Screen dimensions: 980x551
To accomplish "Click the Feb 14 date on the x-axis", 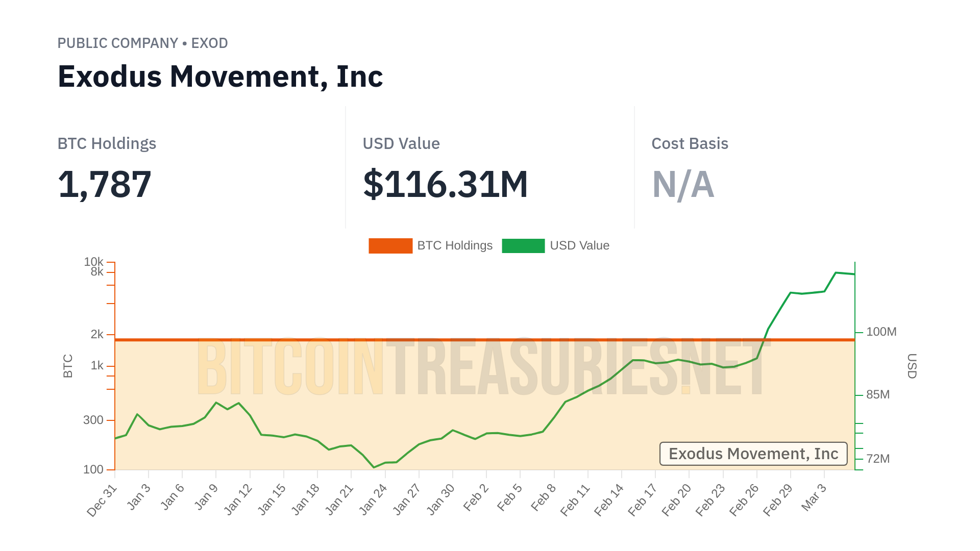I will pos(609,500).
